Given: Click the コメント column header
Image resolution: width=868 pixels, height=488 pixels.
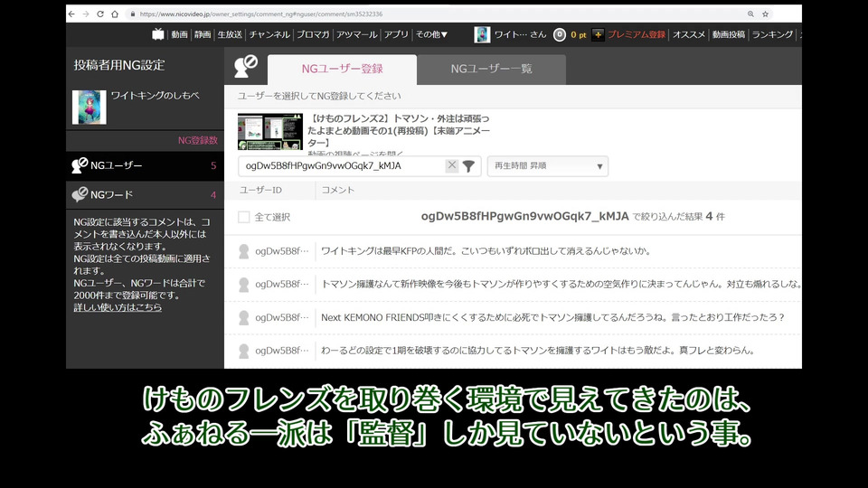Looking at the screenshot, I should [x=337, y=190].
